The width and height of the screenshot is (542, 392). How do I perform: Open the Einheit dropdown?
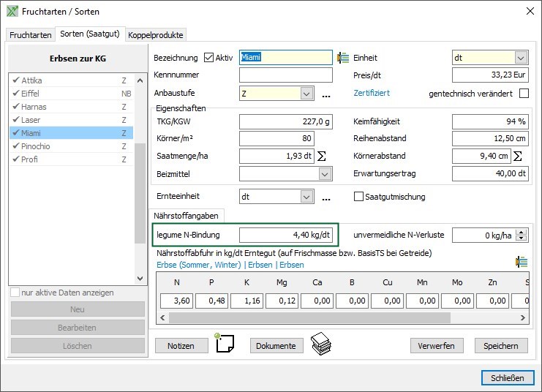tap(521, 58)
